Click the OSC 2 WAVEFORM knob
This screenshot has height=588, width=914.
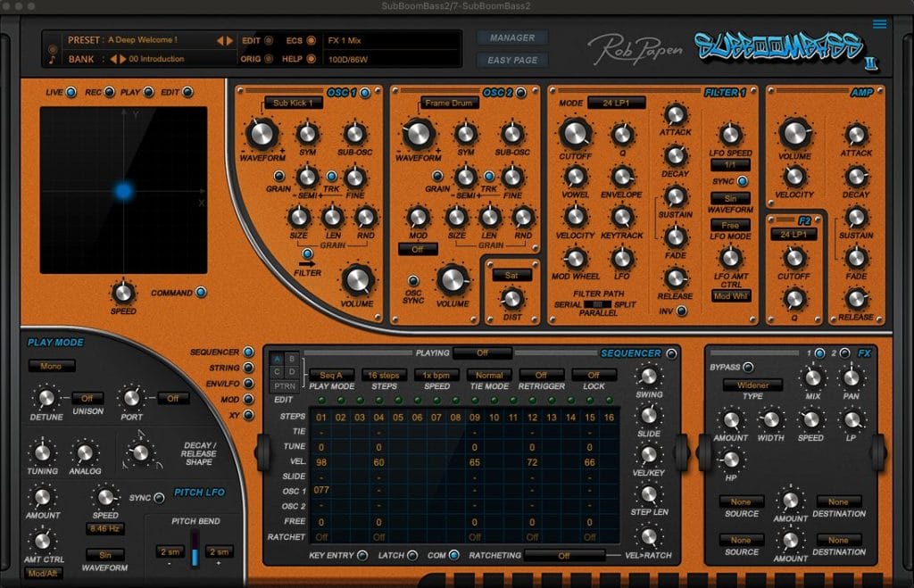pyautogui.click(x=418, y=134)
